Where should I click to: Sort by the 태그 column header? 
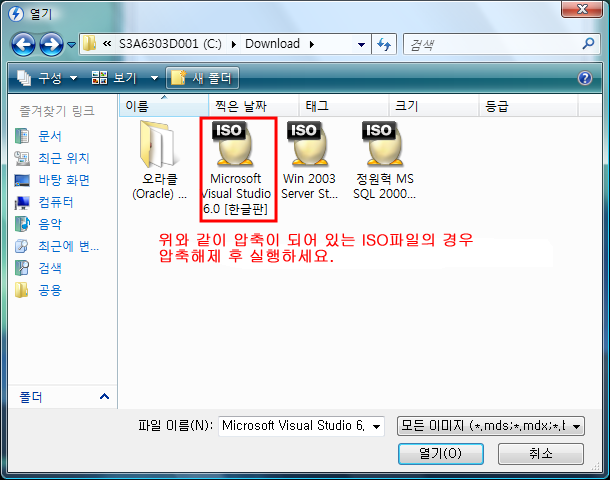pyautogui.click(x=344, y=106)
